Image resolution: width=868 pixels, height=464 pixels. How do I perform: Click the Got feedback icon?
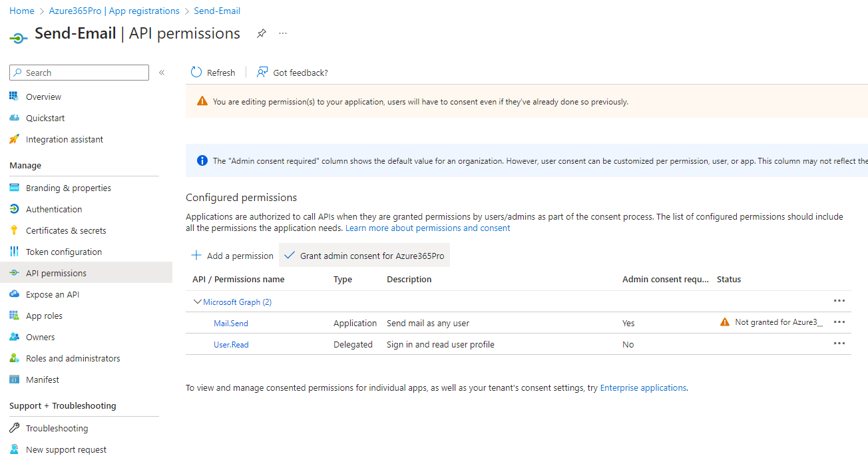(263, 73)
